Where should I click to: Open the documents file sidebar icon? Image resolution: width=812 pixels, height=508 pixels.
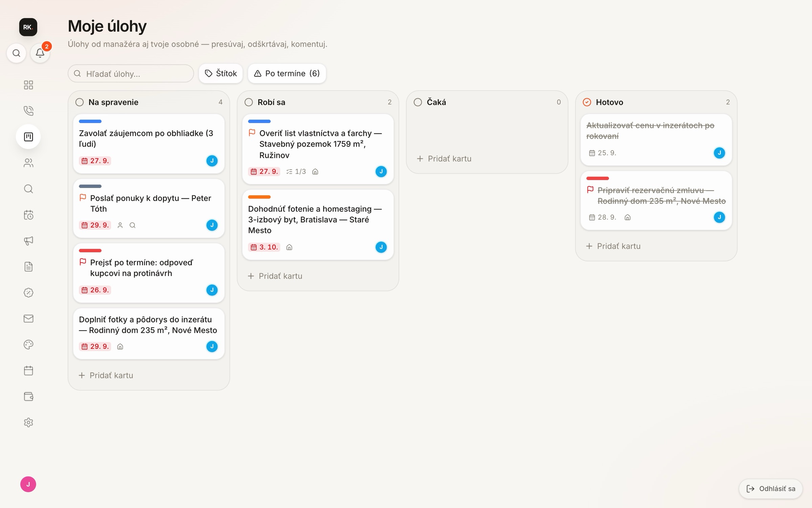28,267
